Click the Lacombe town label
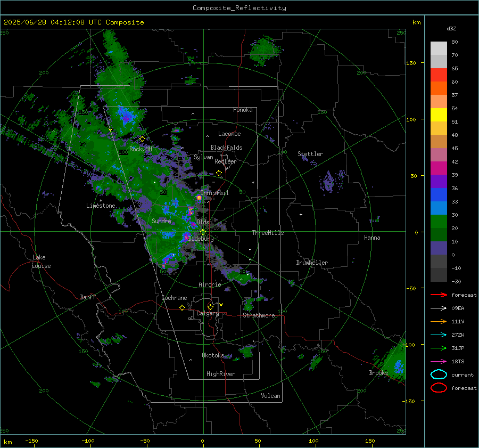Image resolution: width=479 pixels, height=448 pixels. [x=229, y=134]
